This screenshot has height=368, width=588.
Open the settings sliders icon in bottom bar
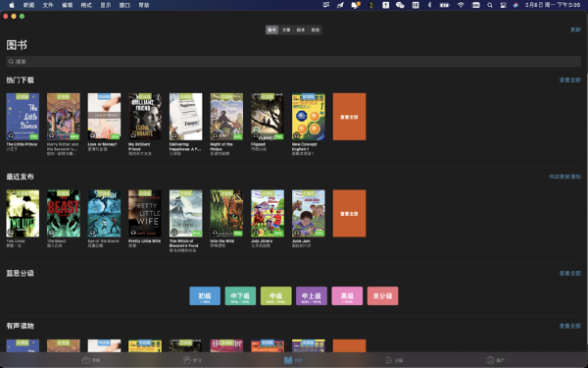[x=389, y=360]
